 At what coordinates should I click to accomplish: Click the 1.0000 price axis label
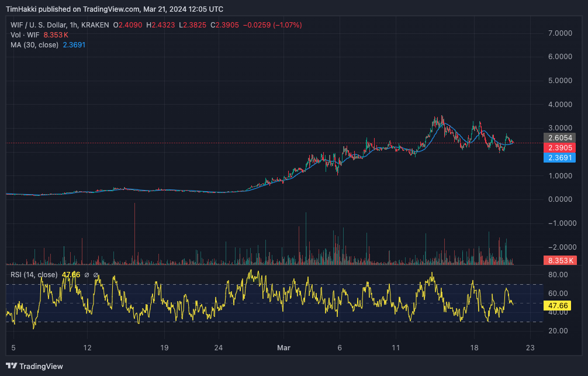coord(560,175)
